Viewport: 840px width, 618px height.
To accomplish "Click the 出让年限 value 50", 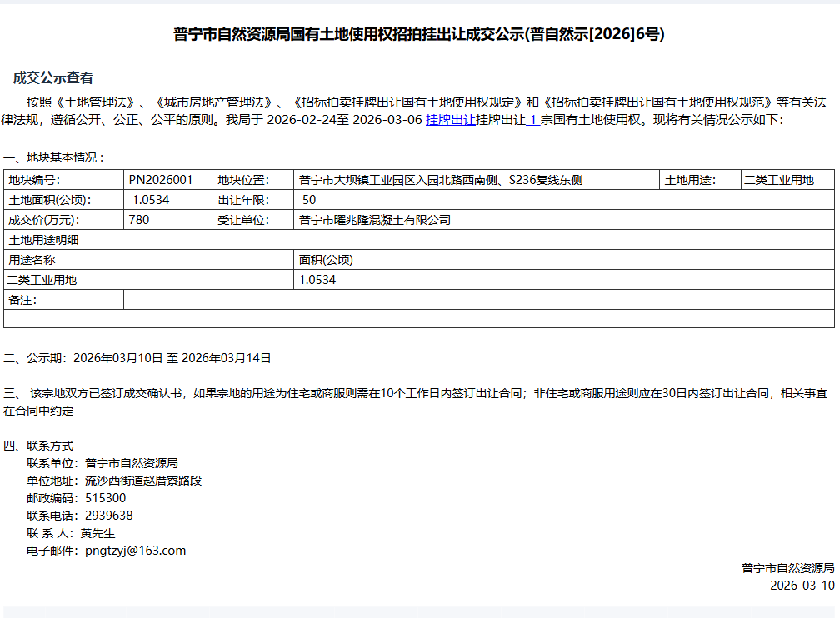I will click(x=309, y=200).
